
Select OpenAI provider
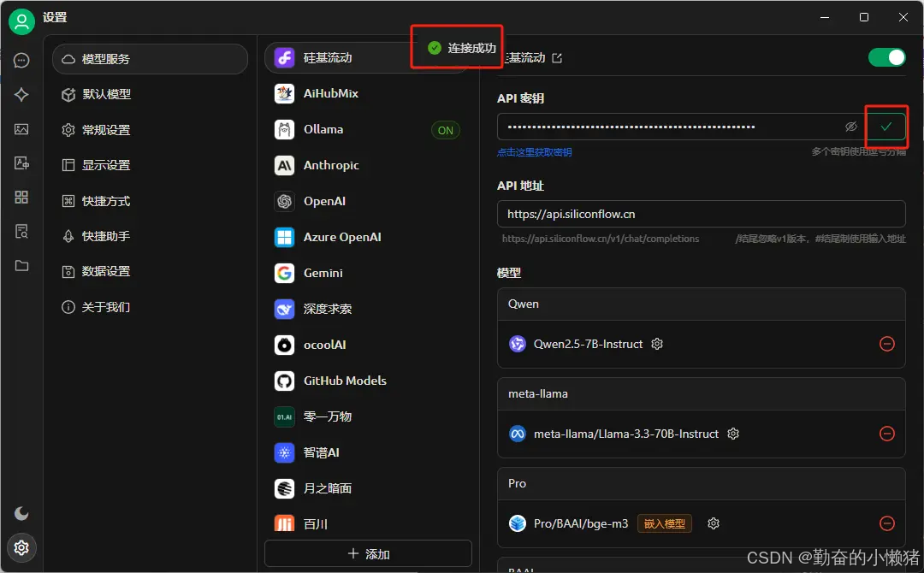click(368, 201)
